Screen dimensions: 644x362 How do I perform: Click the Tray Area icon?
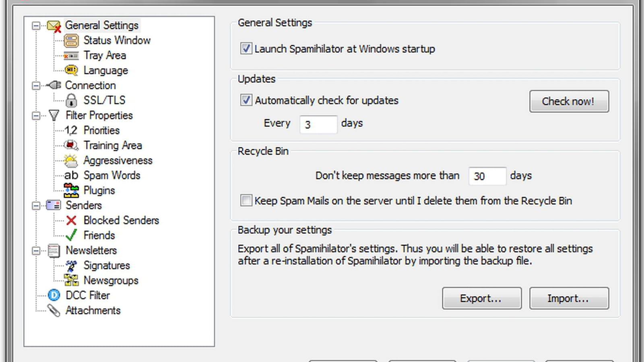[71, 56]
